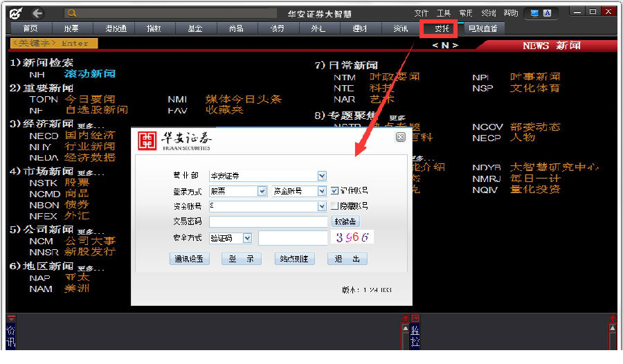Click the red collapse arrow above 资讯 panel
The width and height of the screenshot is (623, 364).
[x=10, y=318]
